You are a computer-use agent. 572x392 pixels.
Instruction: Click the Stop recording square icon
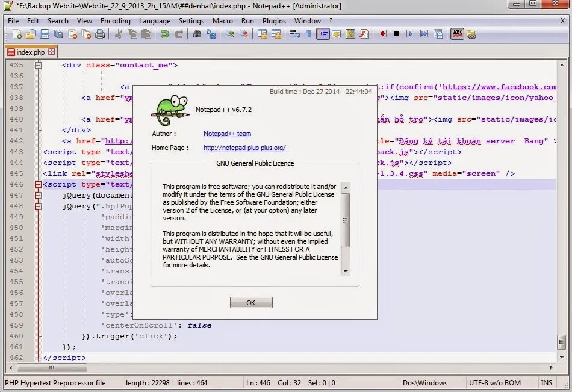(397, 34)
